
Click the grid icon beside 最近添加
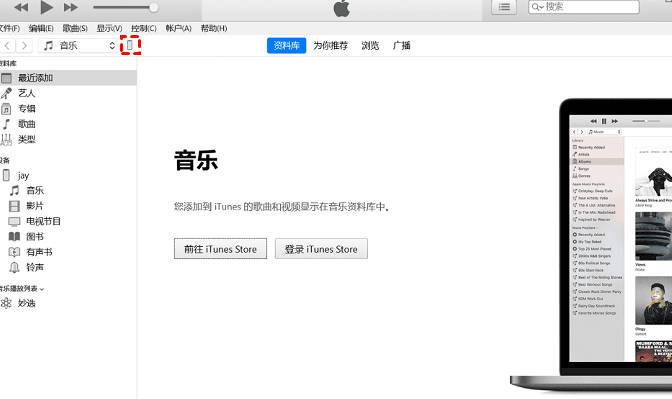6,78
